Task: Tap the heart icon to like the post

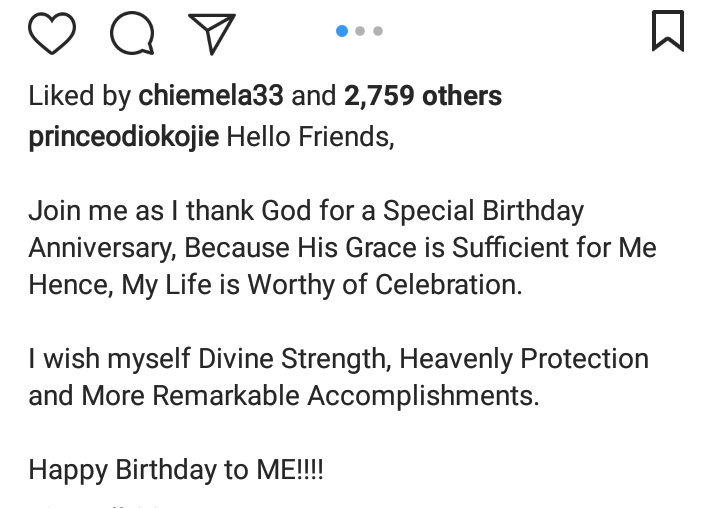Action: coord(52,34)
